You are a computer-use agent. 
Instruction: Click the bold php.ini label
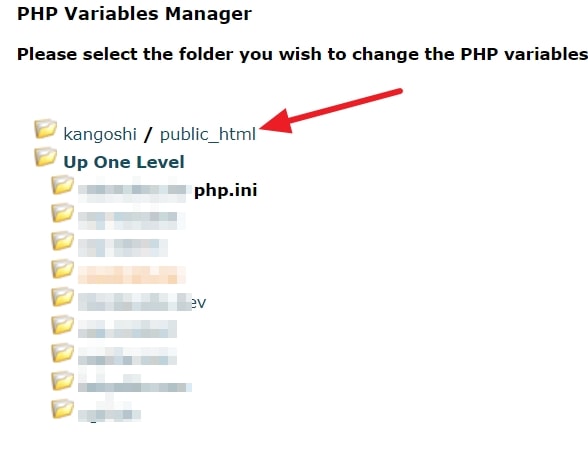coord(225,190)
